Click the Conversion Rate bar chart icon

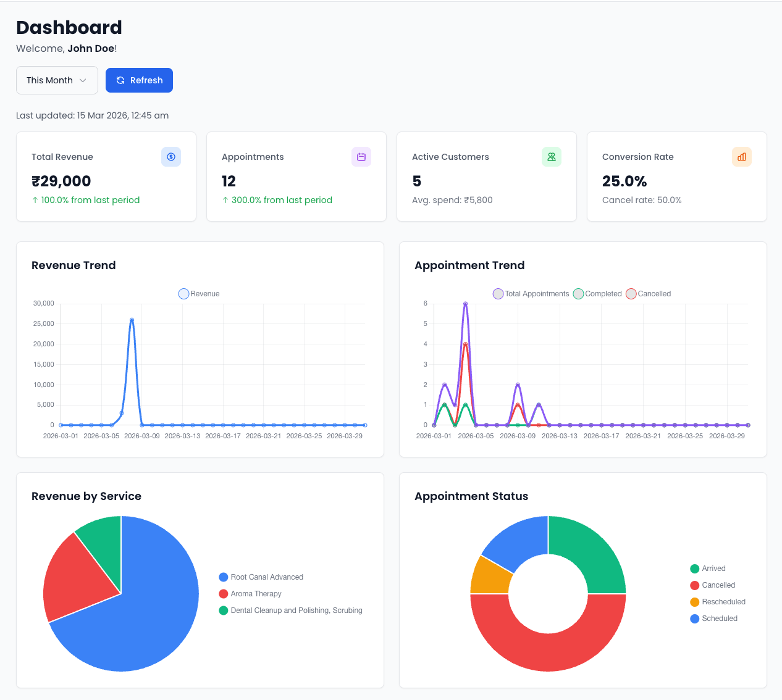pos(742,157)
